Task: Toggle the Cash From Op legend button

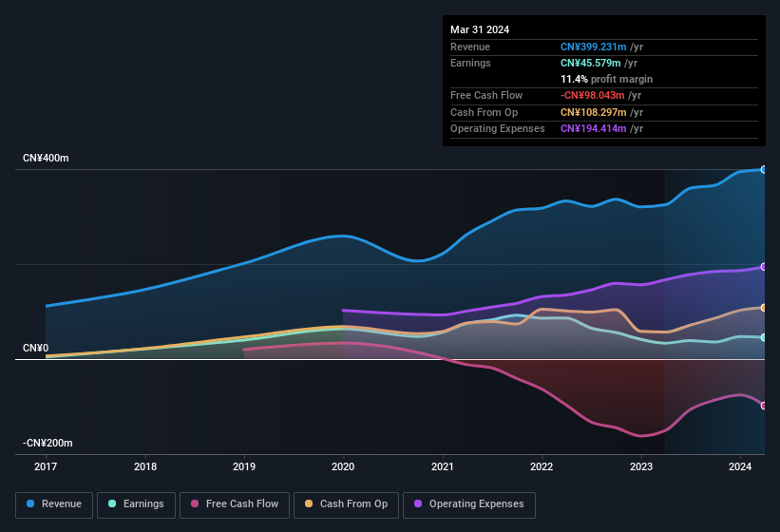Action: pyautogui.click(x=346, y=504)
